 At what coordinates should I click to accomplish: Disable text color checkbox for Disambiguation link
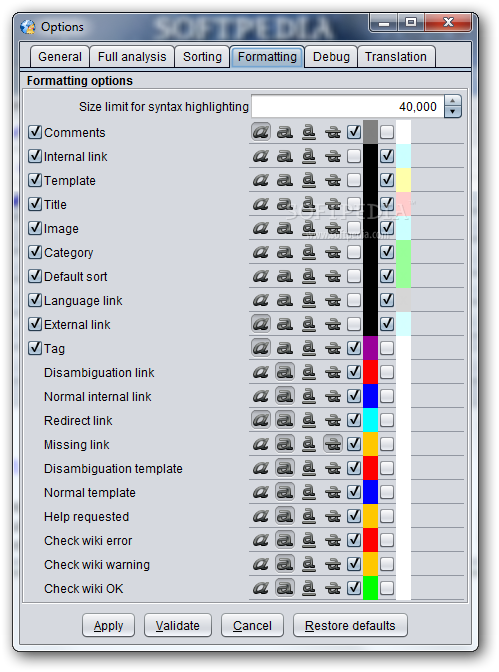point(354,372)
